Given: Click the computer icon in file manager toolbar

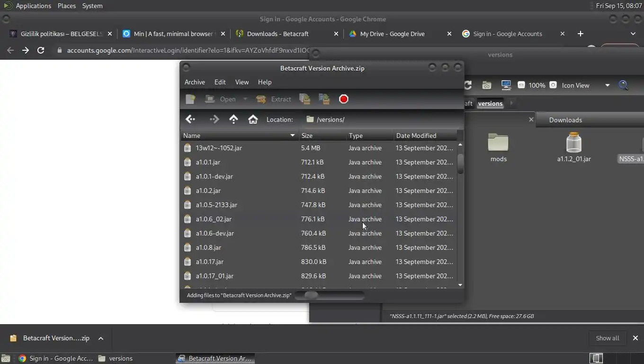Looking at the screenshot, I should pyautogui.click(x=506, y=85).
